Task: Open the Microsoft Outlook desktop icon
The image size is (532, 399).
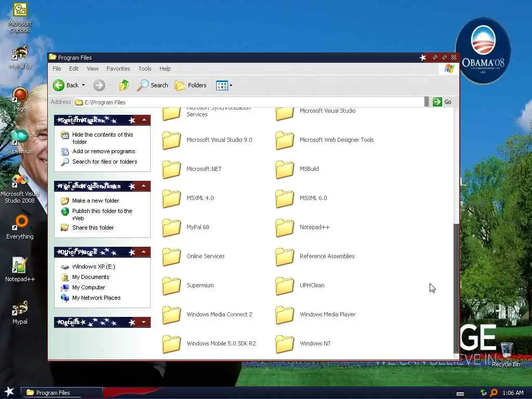Action: (x=20, y=18)
